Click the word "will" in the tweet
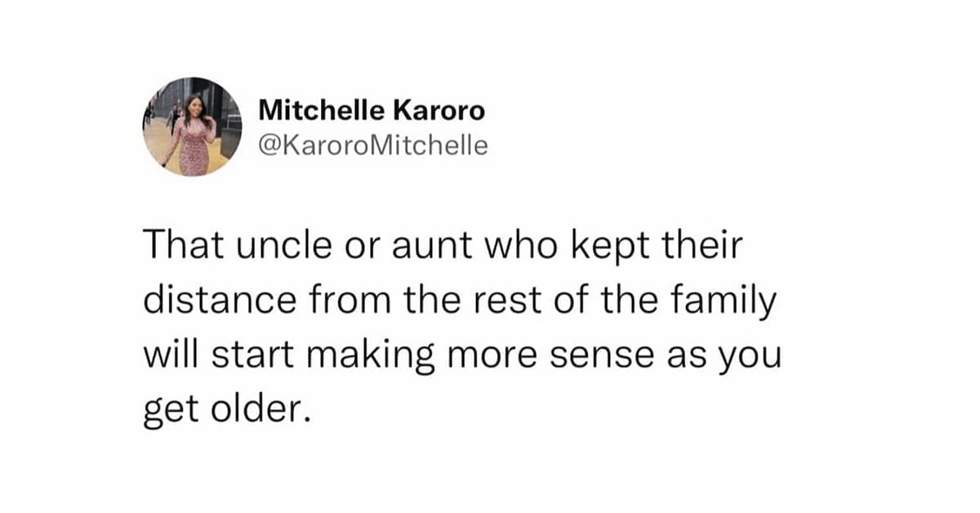This screenshot has width=980, height=513. point(170,355)
